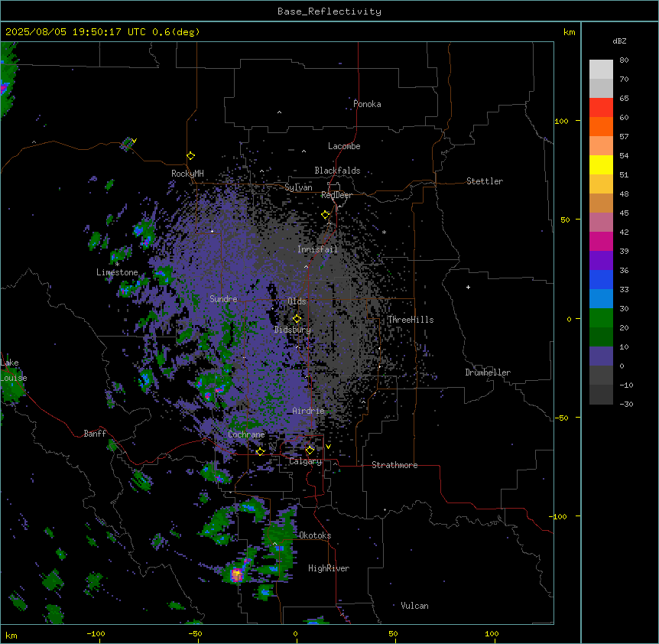659x644 pixels.
Task: Click the Drumheller city label
Action: pos(488,372)
